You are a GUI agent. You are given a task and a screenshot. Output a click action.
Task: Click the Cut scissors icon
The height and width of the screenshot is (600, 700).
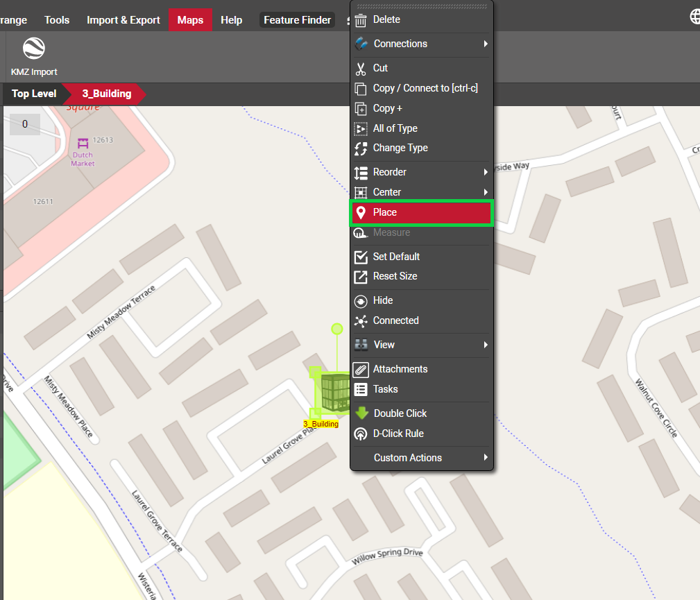tap(361, 68)
